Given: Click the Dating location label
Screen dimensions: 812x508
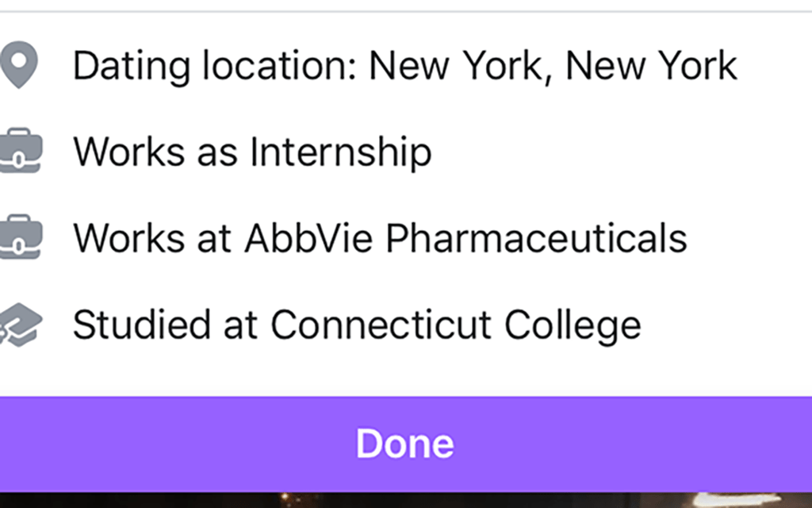Looking at the screenshot, I should coord(216,66).
